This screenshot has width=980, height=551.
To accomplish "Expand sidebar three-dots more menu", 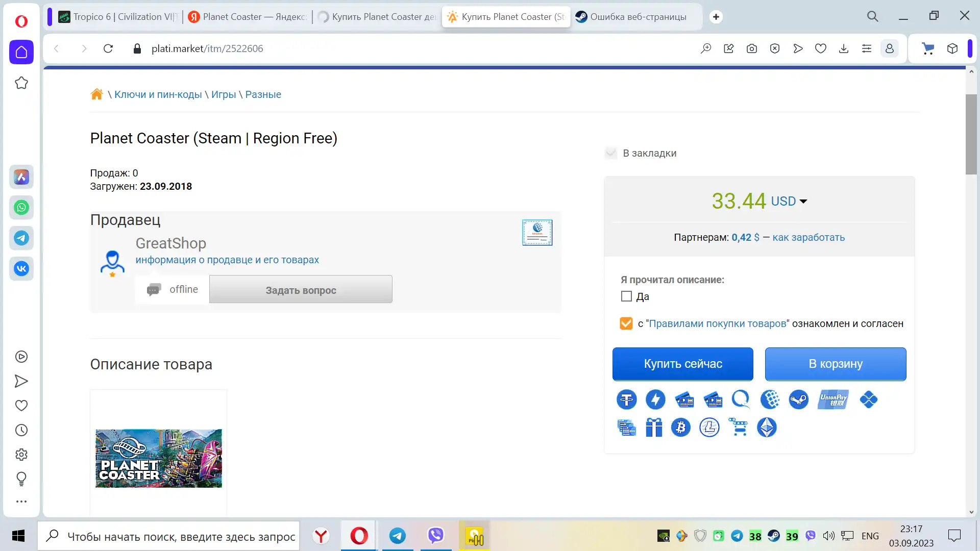I will (x=21, y=502).
